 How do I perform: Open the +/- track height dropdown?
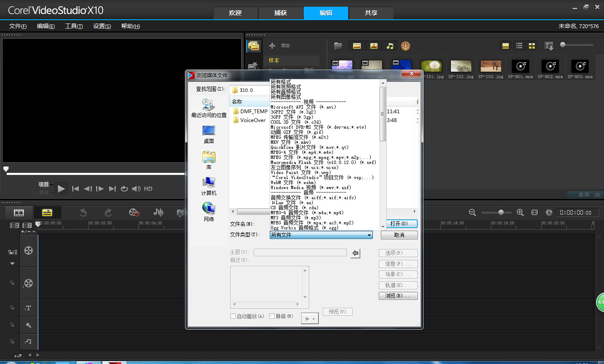pos(28,231)
